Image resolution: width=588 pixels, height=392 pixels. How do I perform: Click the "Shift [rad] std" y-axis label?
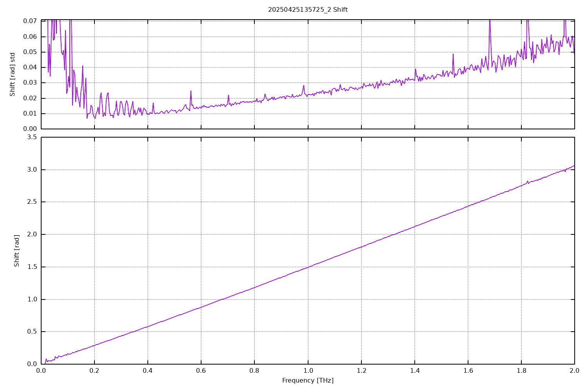pyautogui.click(x=13, y=74)
